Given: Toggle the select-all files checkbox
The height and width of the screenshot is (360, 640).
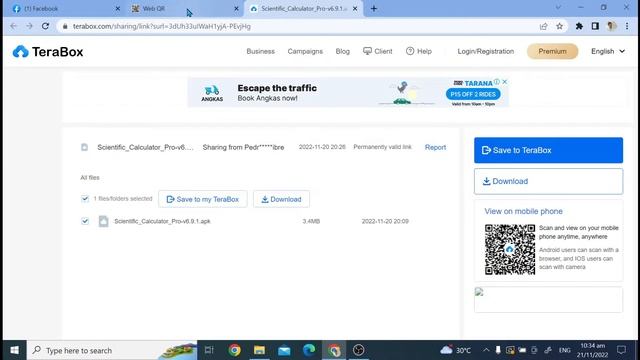Looking at the screenshot, I should 85,199.
